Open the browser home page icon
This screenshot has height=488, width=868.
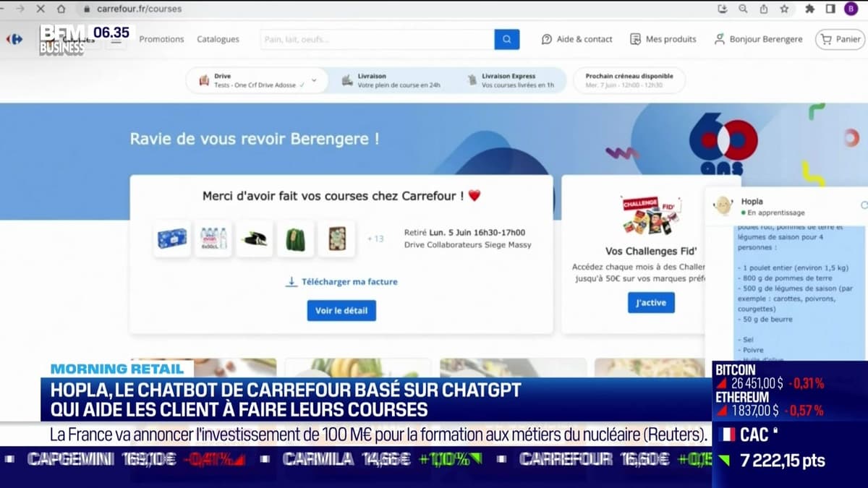tap(61, 9)
